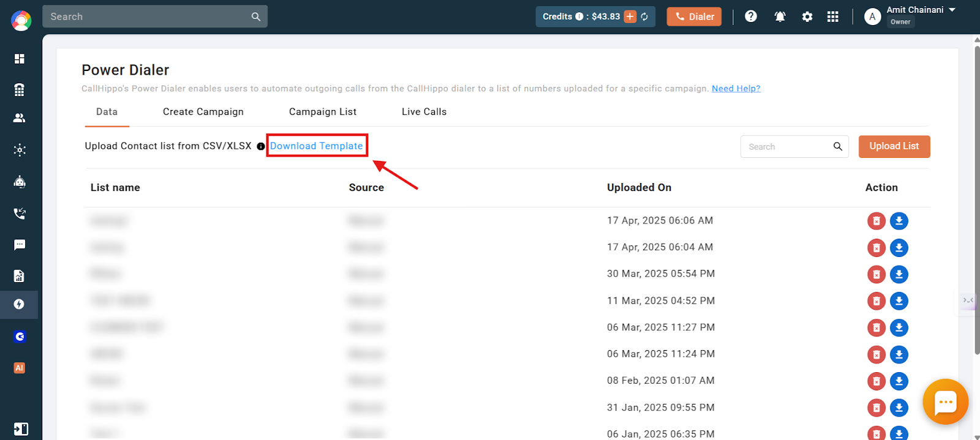Download the list uploaded 30 Mar 05:54 PM
The width and height of the screenshot is (980, 440).
coord(899,274)
